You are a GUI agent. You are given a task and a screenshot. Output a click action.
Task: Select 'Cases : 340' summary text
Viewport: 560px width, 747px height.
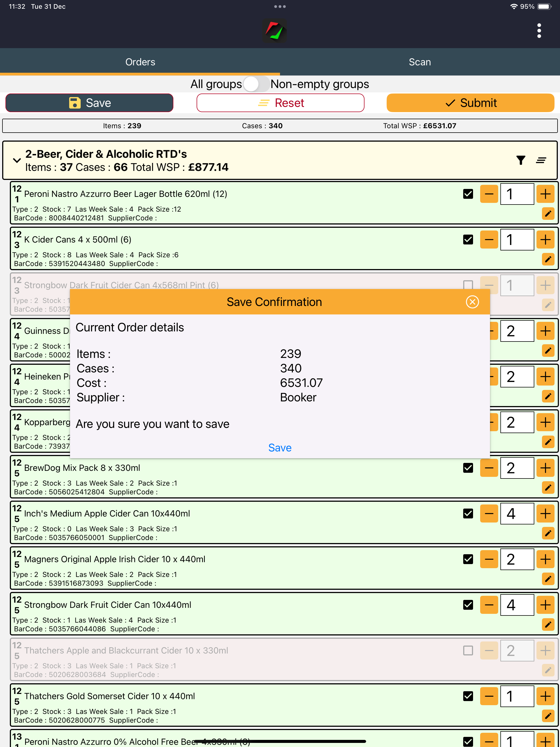(x=262, y=126)
